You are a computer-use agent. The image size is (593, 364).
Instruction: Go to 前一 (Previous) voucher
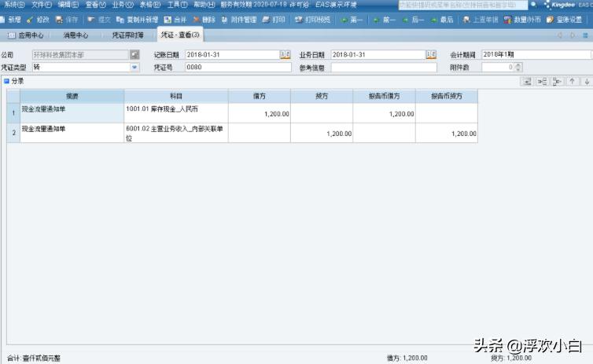coord(384,20)
